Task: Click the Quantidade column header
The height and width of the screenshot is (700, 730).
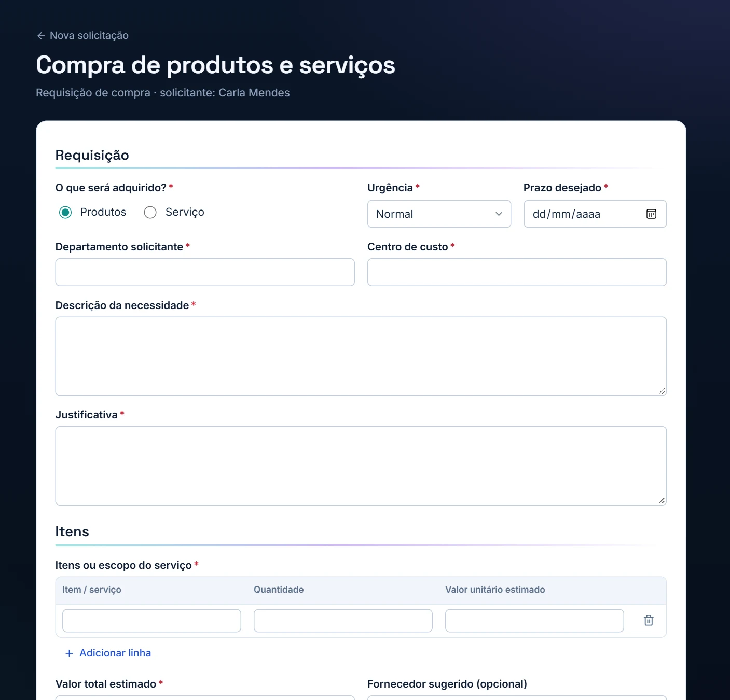Action: [279, 590]
